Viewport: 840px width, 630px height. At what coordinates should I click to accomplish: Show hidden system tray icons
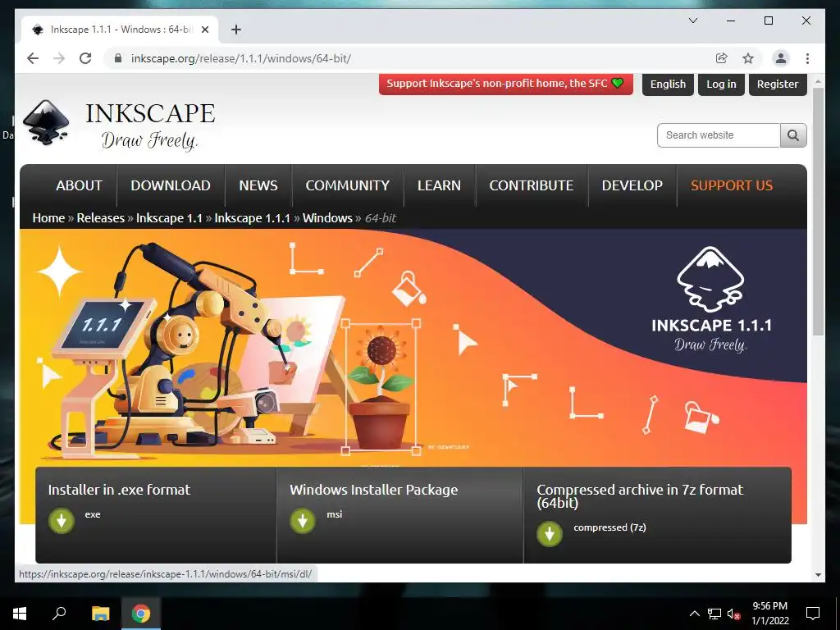coord(694,614)
